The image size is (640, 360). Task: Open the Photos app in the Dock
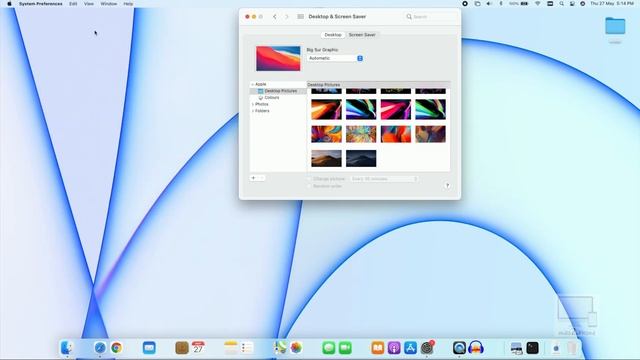pyautogui.click(x=296, y=348)
